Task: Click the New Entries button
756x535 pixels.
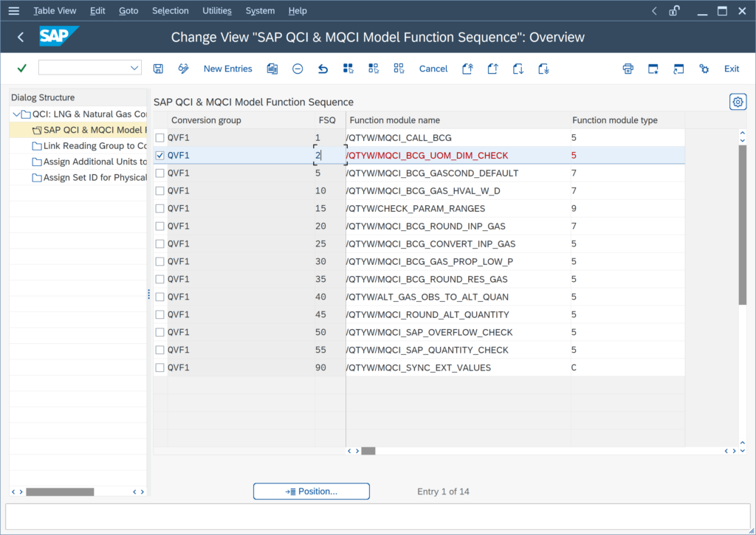Action: coord(227,69)
